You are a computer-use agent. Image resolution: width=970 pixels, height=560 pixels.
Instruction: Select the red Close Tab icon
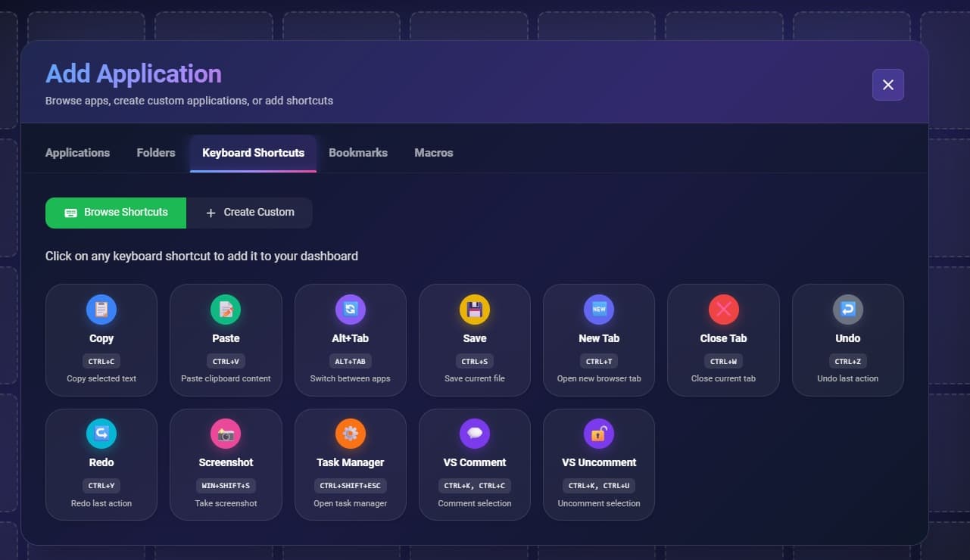tap(723, 310)
